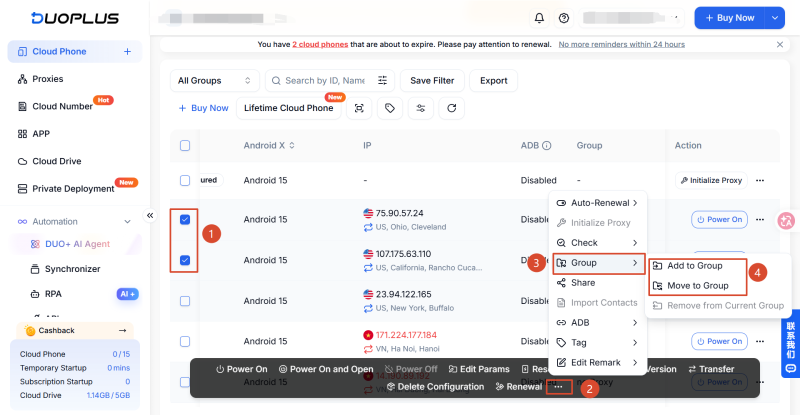Image resolution: width=800 pixels, height=415 pixels.
Task: Open the All Groups dropdown
Action: pyautogui.click(x=214, y=81)
